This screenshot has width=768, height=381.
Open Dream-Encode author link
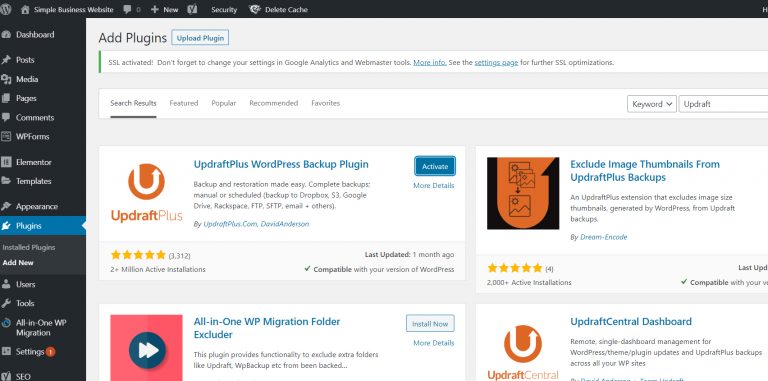603,237
